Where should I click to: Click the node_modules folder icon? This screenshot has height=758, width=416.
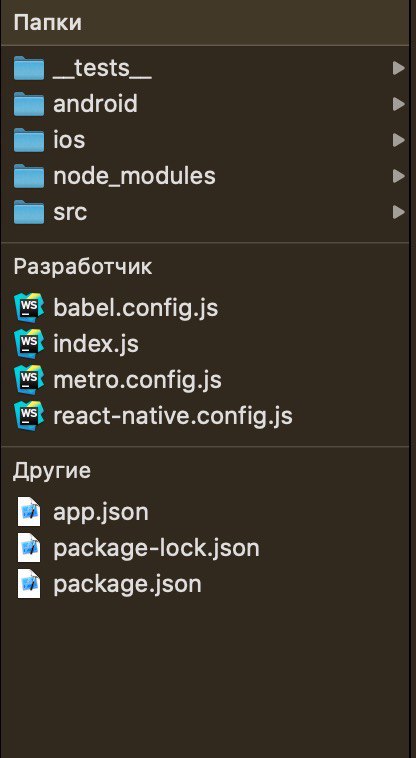click(29, 176)
